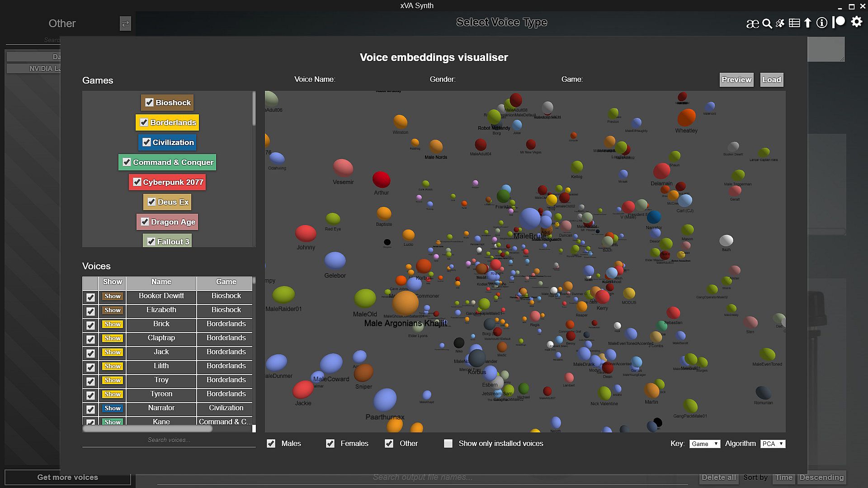
Task: Click the magnifying glass search icon
Action: tap(767, 23)
